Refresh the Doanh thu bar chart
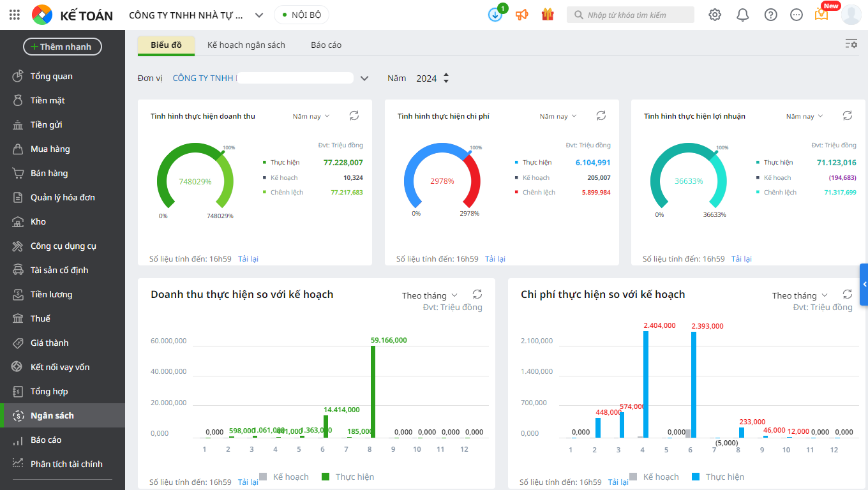Image resolution: width=868 pixels, height=490 pixels. coord(477,294)
